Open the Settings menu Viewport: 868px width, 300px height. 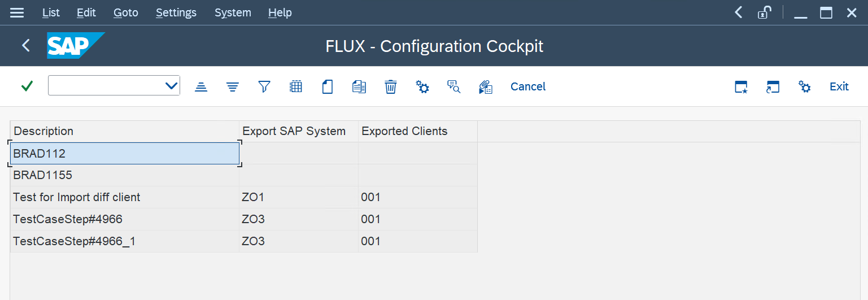click(176, 12)
